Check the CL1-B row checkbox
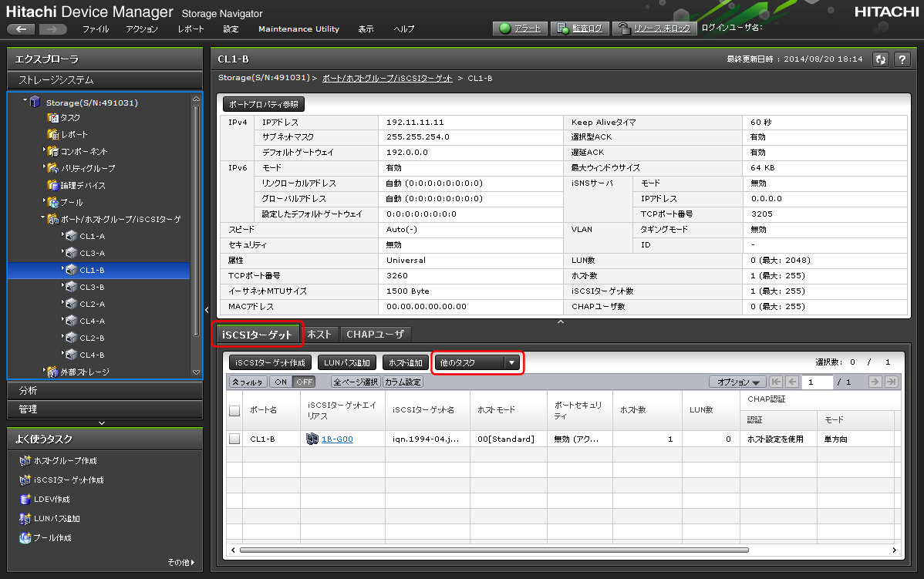The width and height of the screenshot is (924, 579). (234, 439)
